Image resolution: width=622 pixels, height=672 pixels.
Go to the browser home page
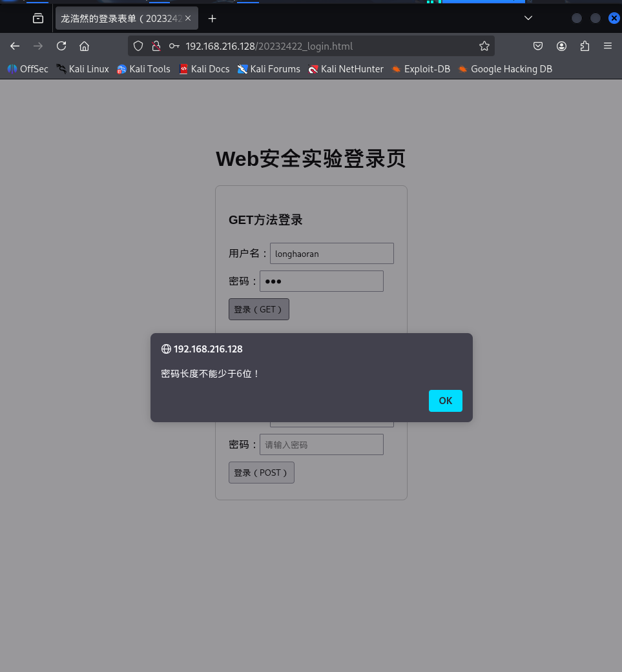coord(85,46)
